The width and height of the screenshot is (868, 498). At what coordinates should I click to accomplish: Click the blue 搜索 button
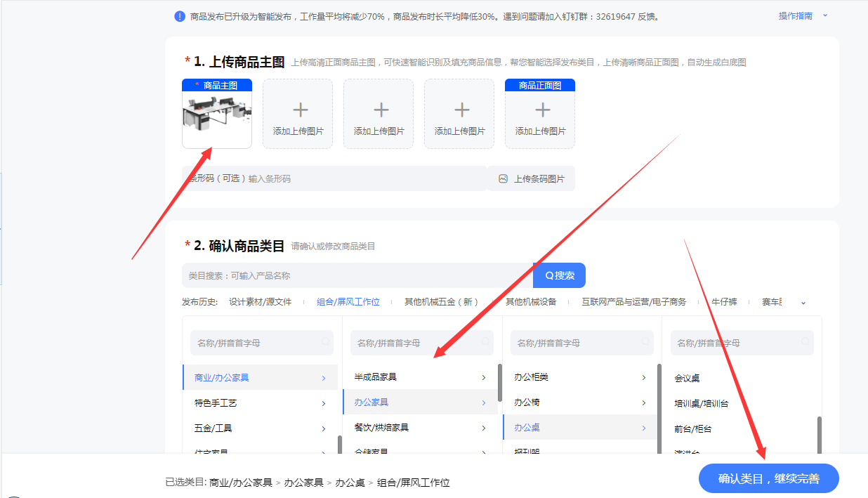tap(559, 275)
